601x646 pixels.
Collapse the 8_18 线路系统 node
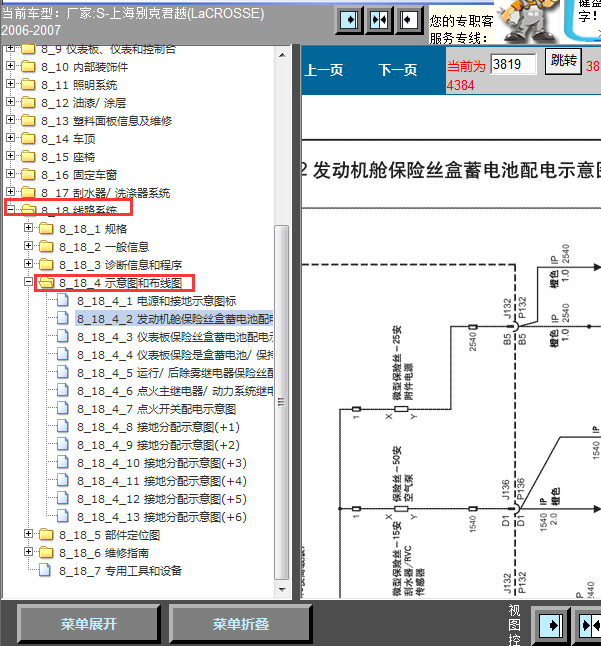10,209
